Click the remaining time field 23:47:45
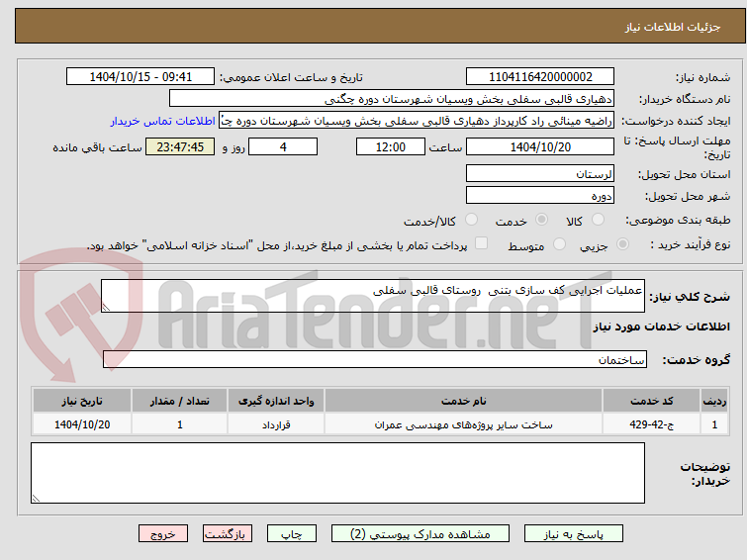 coord(180,146)
